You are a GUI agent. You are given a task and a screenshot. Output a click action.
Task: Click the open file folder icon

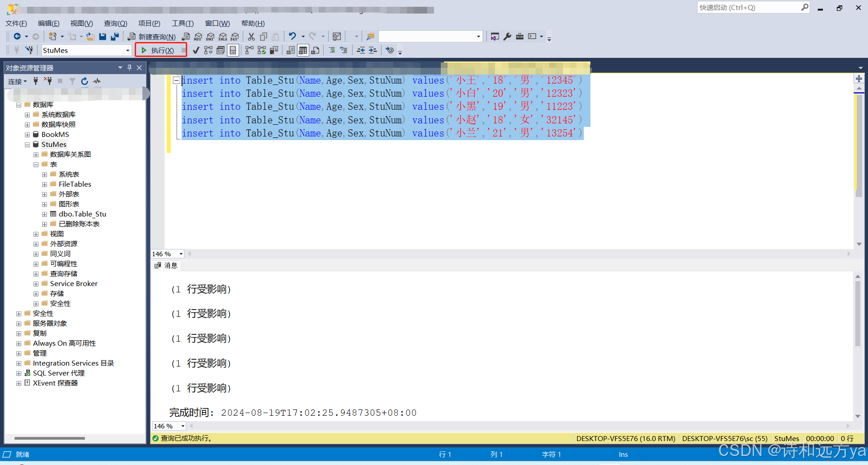coord(90,37)
